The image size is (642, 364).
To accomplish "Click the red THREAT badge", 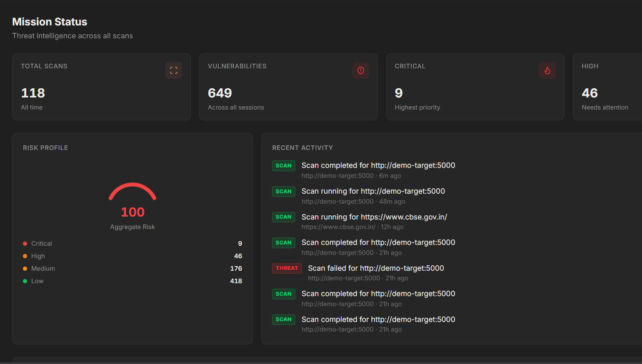I will click(287, 268).
